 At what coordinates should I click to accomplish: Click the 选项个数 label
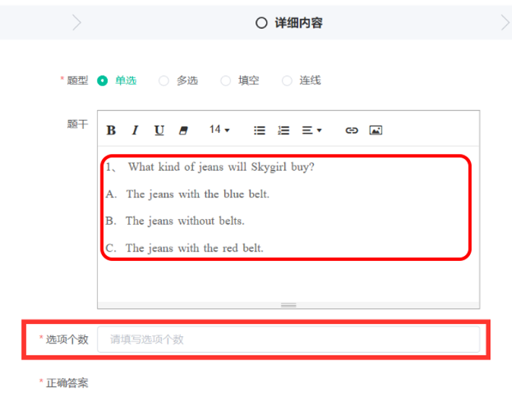[67, 339]
